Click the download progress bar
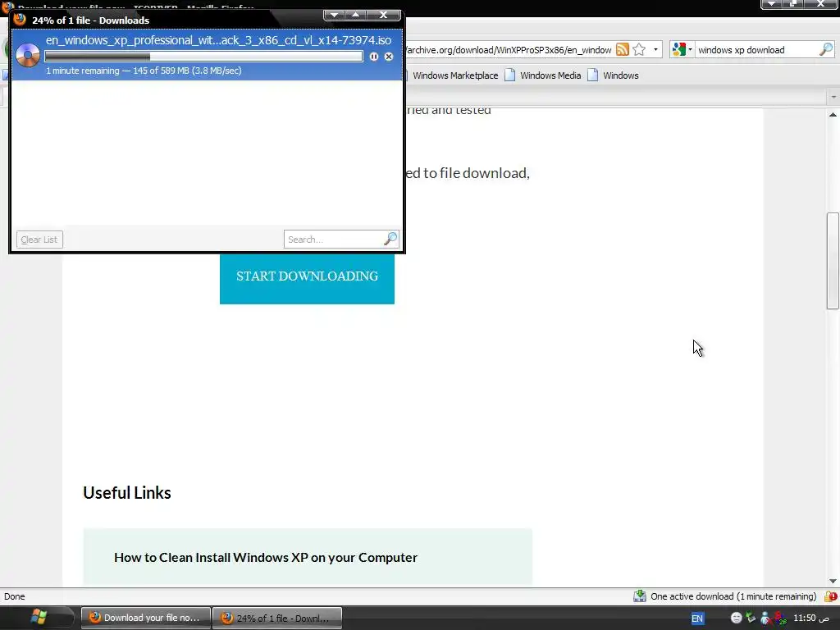 click(x=203, y=57)
